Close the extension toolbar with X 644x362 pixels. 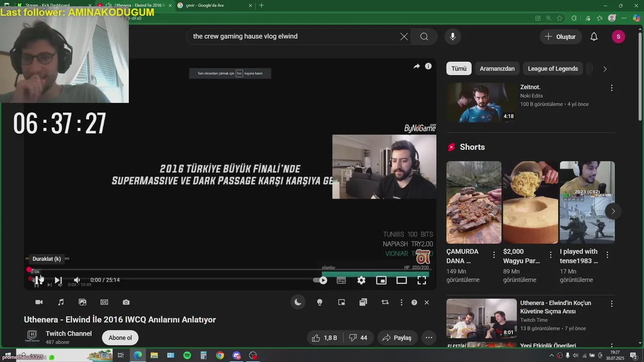pos(427,302)
